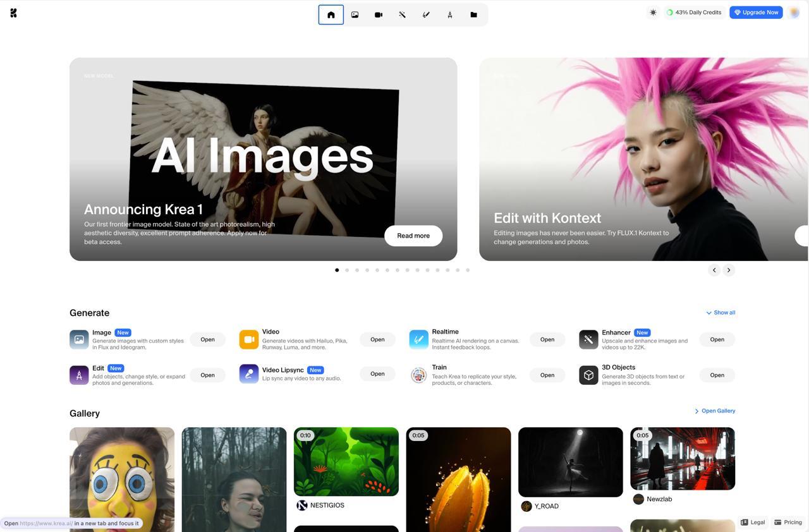Click the 3D Objects tool title

point(619,367)
